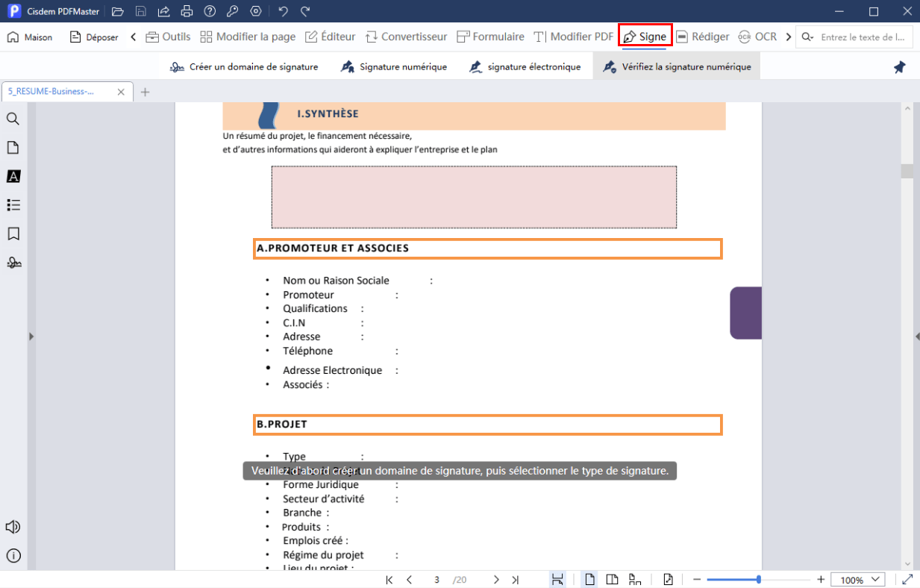Image resolution: width=920 pixels, height=588 pixels.
Task: Open the Éditeur tab
Action: pyautogui.click(x=331, y=37)
